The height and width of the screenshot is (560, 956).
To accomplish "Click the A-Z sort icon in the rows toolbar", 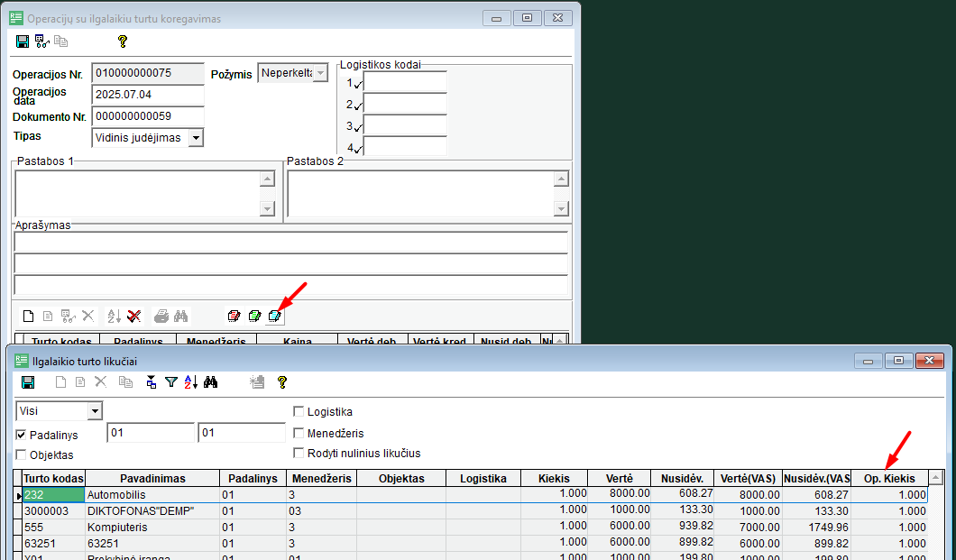I will (x=114, y=316).
